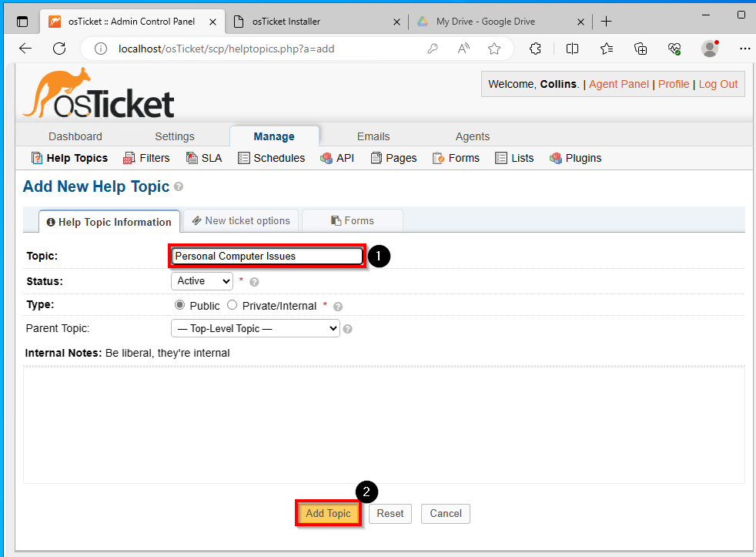
Task: Click the help tip icon beside Status
Action: click(x=254, y=282)
